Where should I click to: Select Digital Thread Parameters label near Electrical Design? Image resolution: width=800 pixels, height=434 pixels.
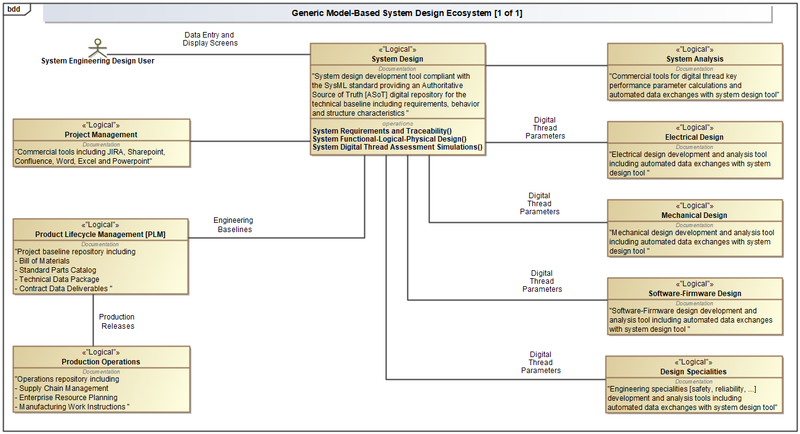(545, 128)
